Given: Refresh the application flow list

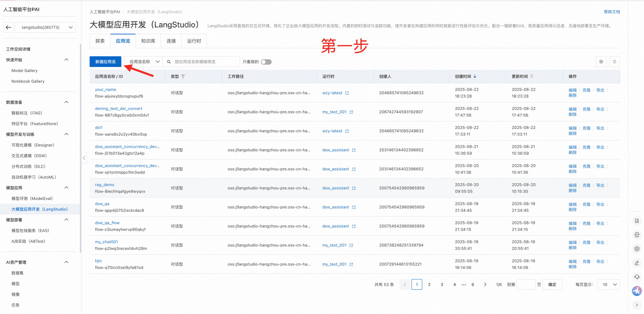Looking at the screenshot, I should [614, 62].
